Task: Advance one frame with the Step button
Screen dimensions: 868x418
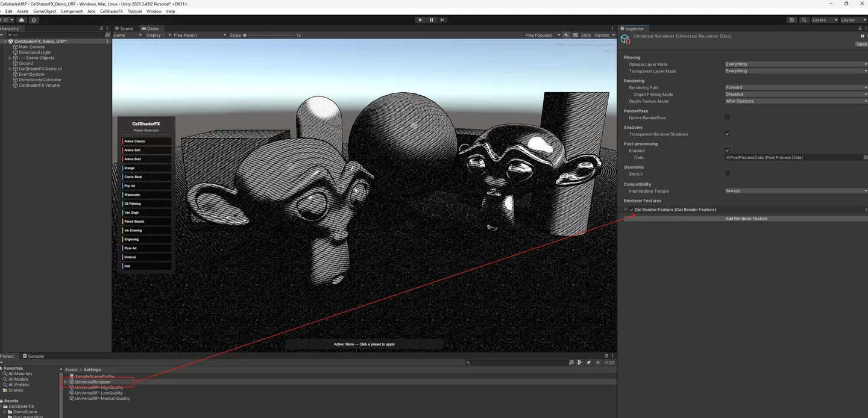Action: coord(442,20)
